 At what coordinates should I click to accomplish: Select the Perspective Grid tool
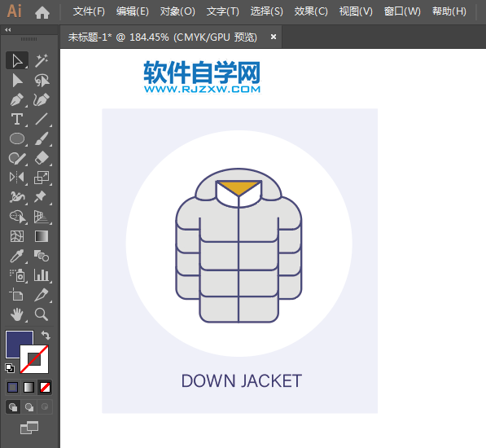pos(42,217)
